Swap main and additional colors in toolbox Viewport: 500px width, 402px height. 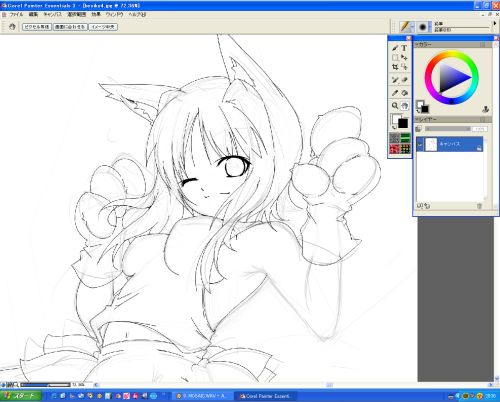coord(394,128)
